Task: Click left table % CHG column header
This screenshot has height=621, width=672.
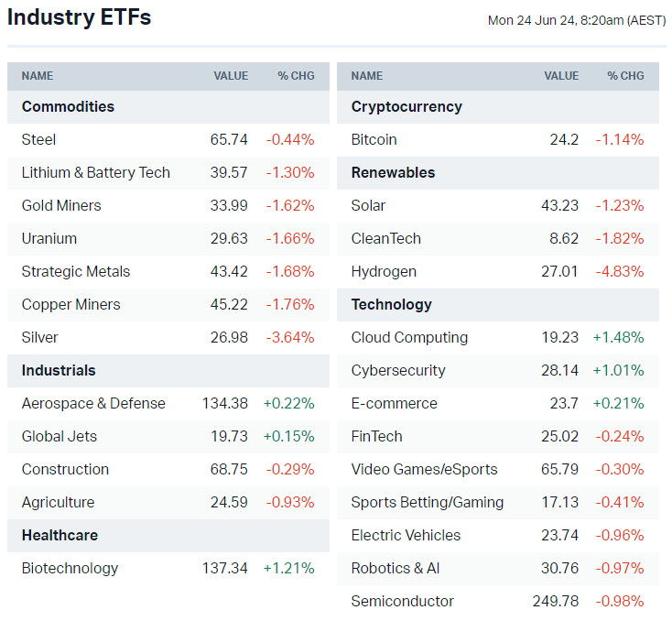Action: pyautogui.click(x=296, y=76)
